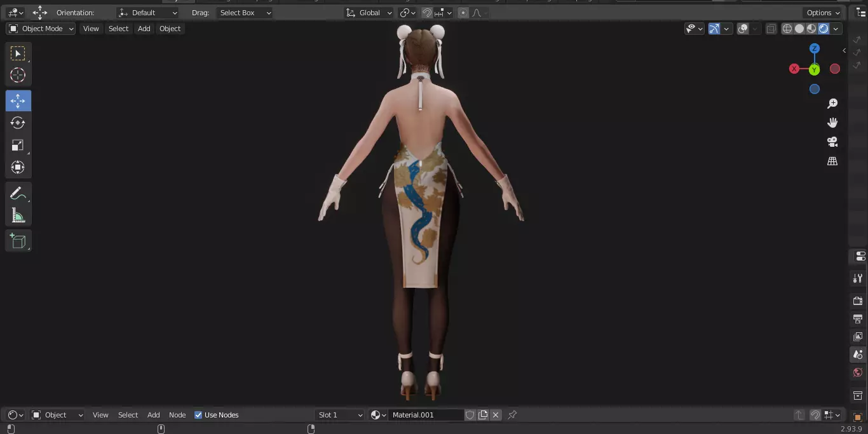Activate the Transform tool
868x434 pixels.
pyautogui.click(x=18, y=167)
